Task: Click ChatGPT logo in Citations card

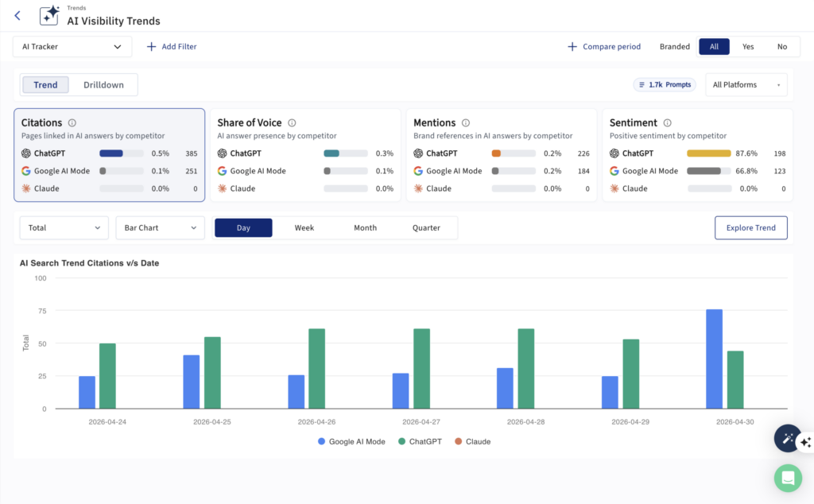Action: 26,153
